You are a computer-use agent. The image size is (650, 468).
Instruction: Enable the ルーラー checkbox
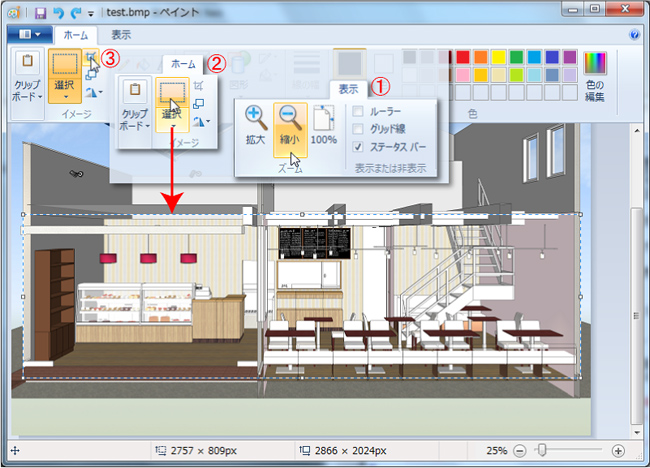(358, 111)
